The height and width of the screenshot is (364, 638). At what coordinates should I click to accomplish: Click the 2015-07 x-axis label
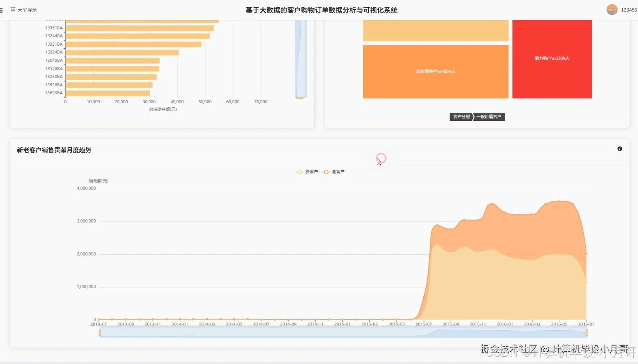coord(424,324)
